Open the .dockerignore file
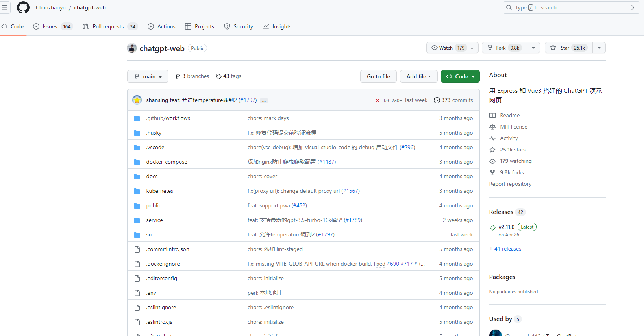 (x=163, y=264)
